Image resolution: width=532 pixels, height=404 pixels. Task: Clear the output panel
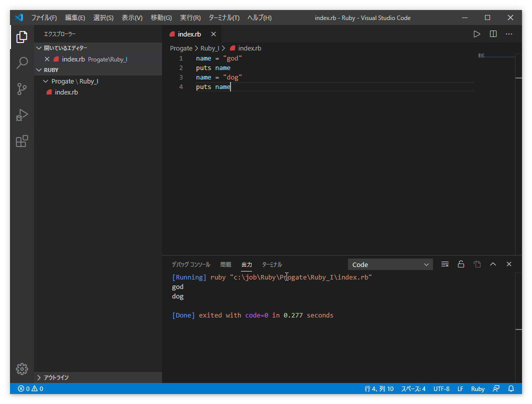(x=444, y=264)
